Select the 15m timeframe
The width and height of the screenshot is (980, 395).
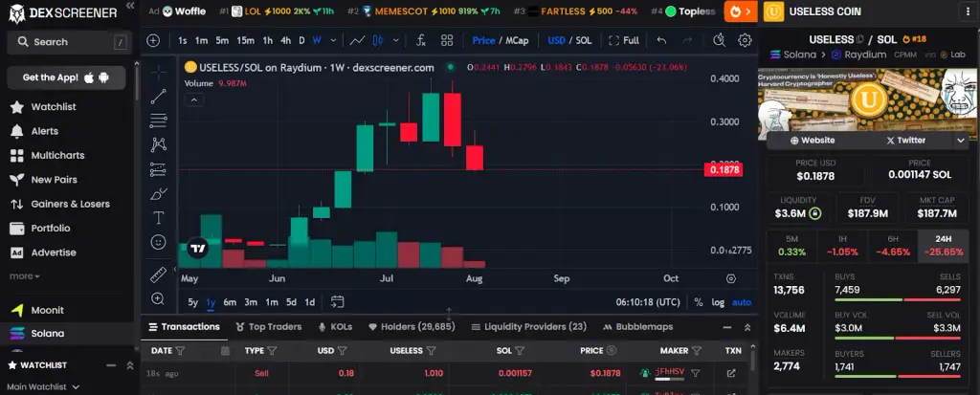[x=245, y=40]
